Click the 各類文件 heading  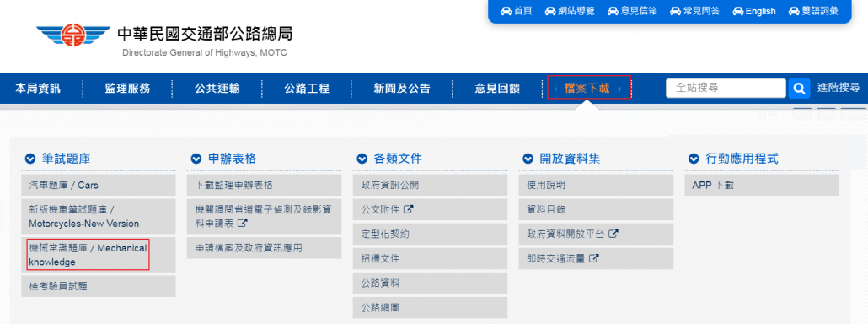pos(398,159)
